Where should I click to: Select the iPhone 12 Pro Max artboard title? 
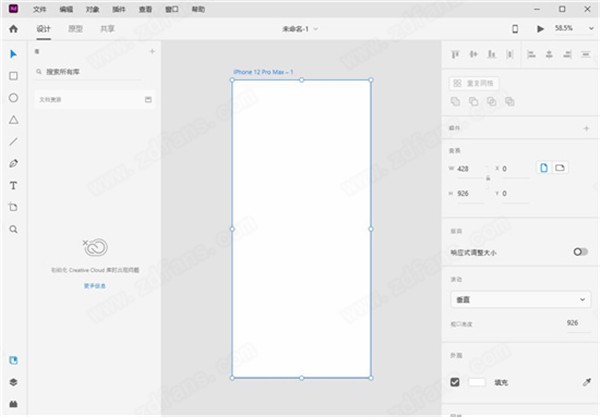[x=263, y=72]
